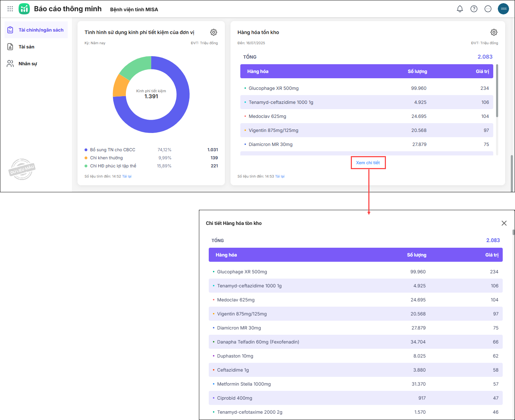The image size is (515, 420).
Task: Click the inventory table vertical scrollbar
Action: (497, 91)
